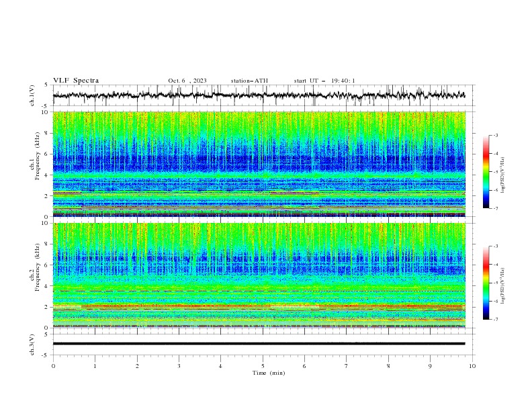Click time axis tick label "5"

click(263, 366)
